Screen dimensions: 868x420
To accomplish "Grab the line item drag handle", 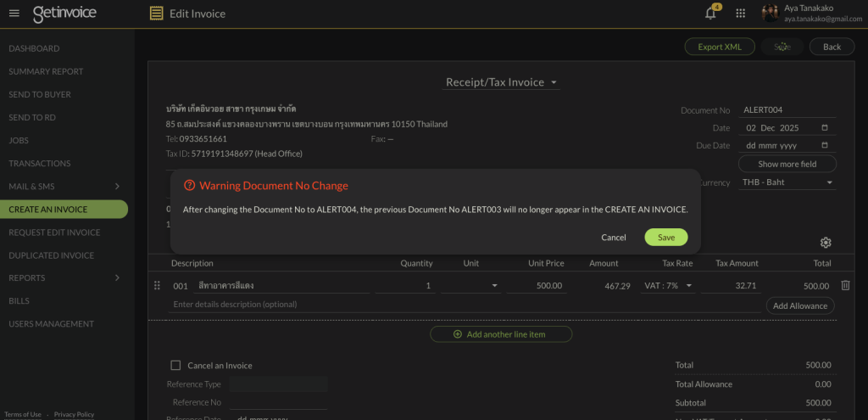I will pos(157,286).
